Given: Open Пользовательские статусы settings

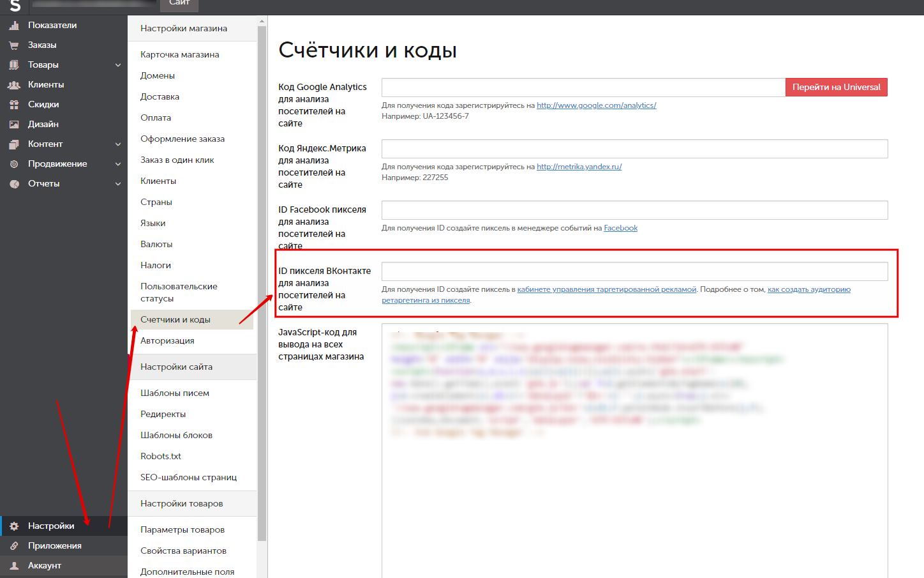Looking at the screenshot, I should (179, 293).
